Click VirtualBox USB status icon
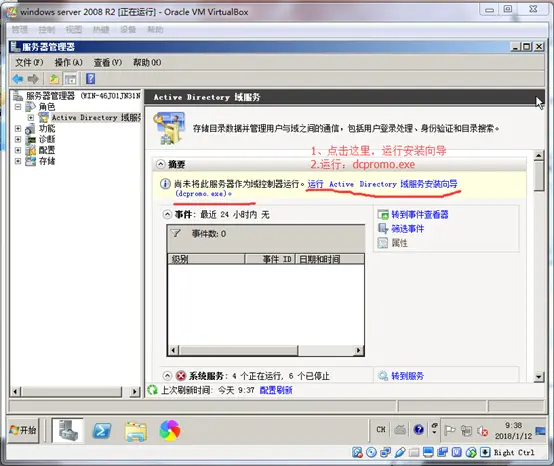 click(400, 452)
